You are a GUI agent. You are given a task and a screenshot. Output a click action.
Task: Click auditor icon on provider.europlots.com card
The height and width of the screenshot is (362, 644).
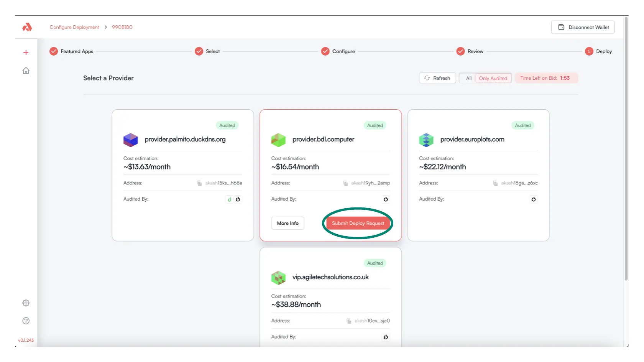533,199
